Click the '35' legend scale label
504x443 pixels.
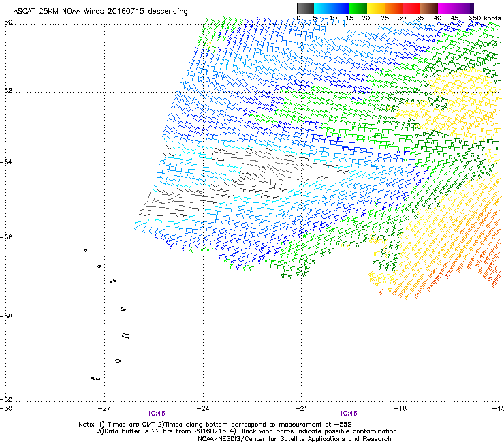point(420,18)
